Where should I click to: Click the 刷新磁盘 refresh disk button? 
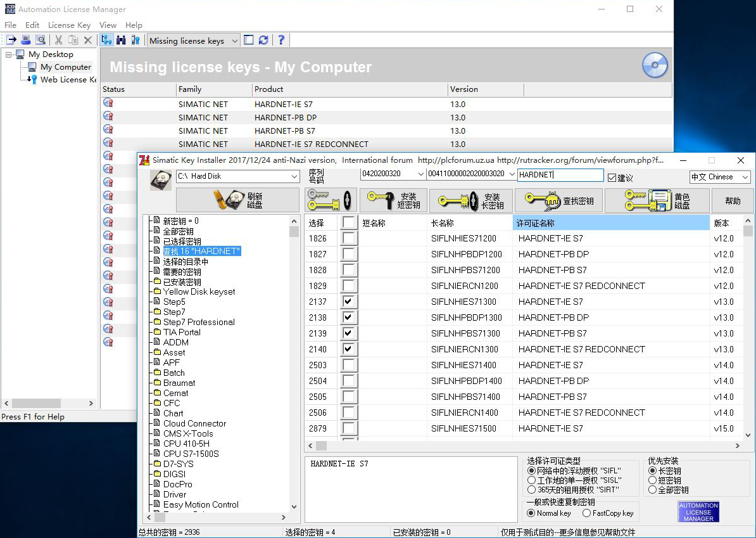[237, 200]
